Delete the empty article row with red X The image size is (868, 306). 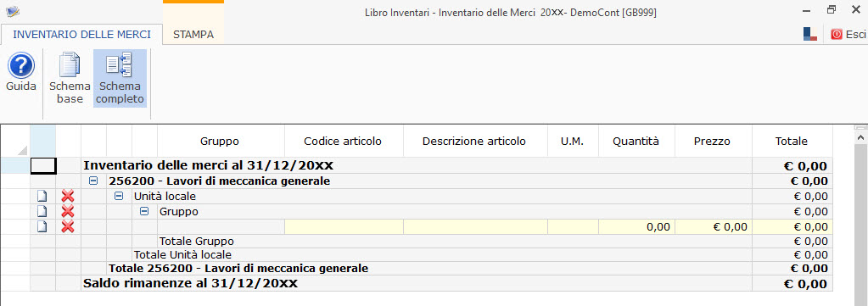(x=68, y=226)
